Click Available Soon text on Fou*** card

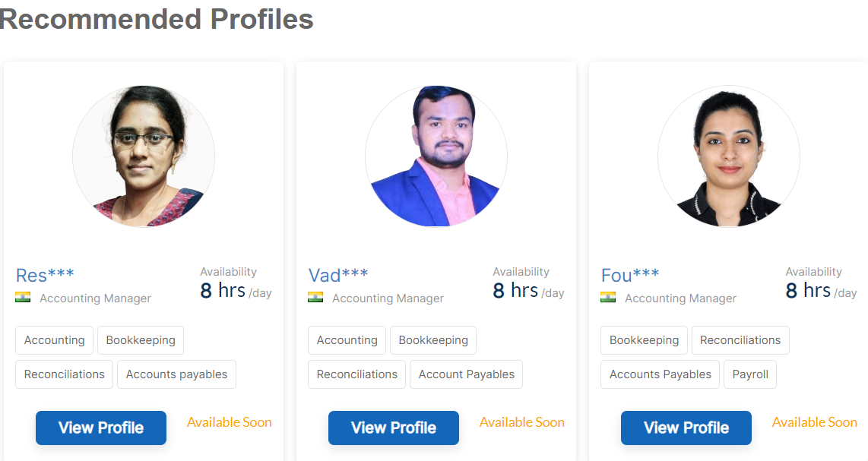pyautogui.click(x=815, y=422)
